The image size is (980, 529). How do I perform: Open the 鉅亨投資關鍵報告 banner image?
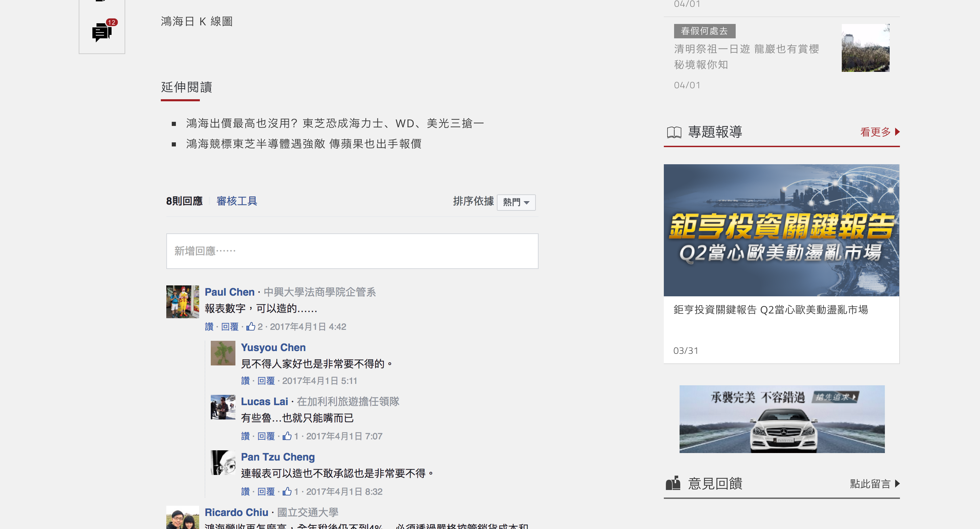782,230
